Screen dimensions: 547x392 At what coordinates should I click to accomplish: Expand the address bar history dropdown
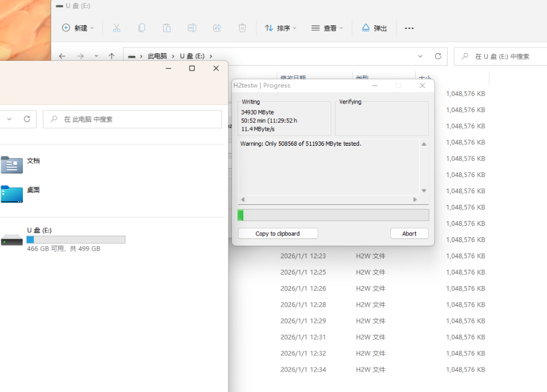(420, 56)
